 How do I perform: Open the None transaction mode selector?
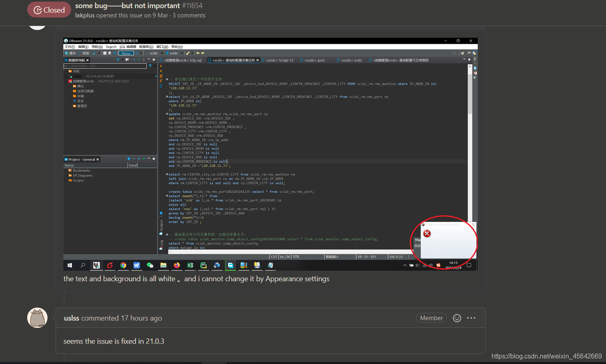(x=126, y=53)
